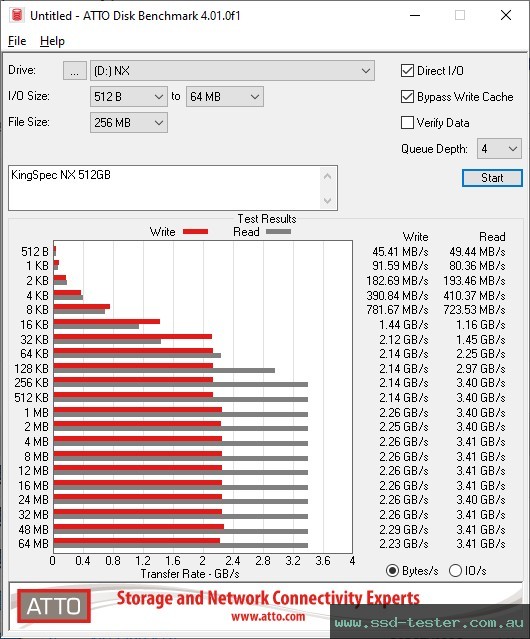Click the 45.41 MB/s write value
Screen dimensions: 530x639
(x=400, y=252)
